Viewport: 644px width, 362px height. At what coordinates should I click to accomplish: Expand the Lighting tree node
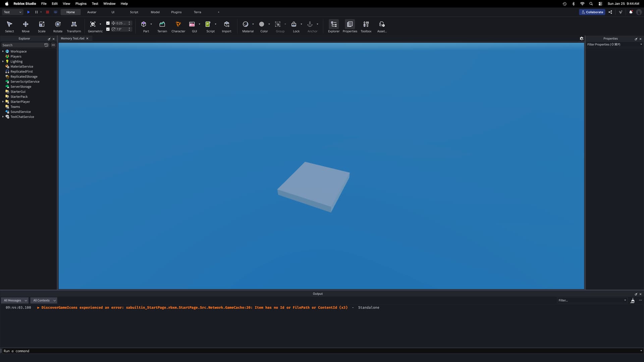coord(3,61)
